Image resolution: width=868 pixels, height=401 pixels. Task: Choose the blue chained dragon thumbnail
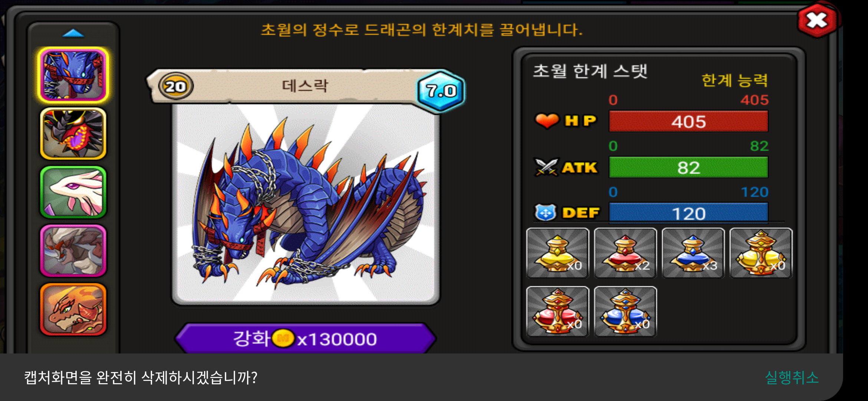click(x=73, y=75)
